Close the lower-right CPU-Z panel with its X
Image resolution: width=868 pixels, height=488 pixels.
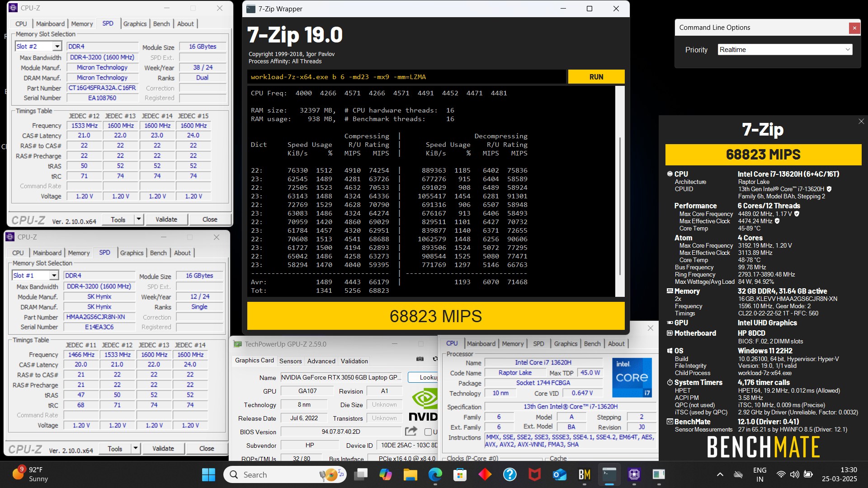click(x=650, y=328)
